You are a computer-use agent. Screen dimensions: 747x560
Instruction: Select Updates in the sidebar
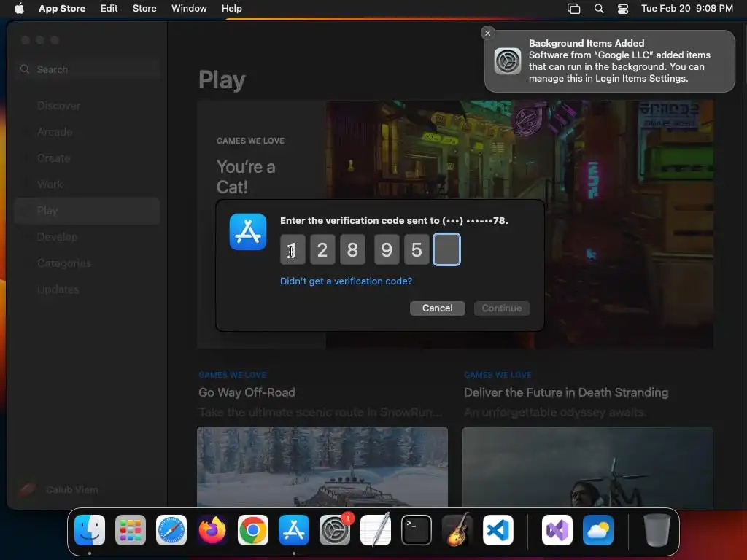tap(88, 289)
